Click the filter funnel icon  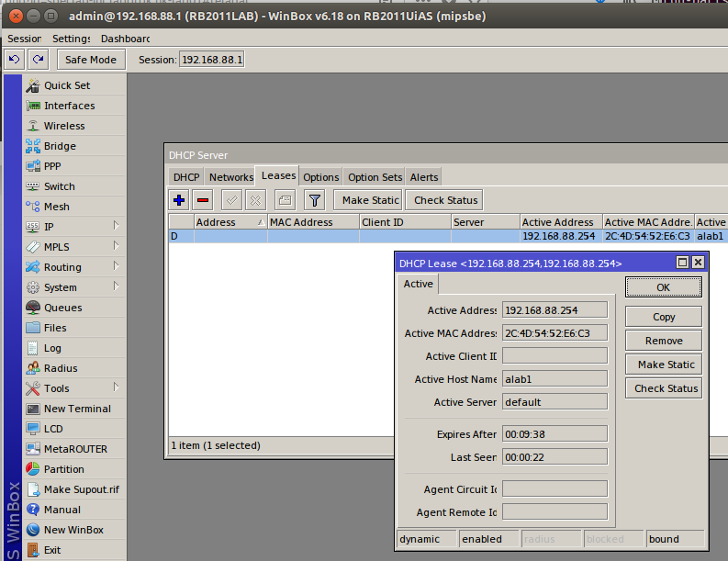pos(314,200)
